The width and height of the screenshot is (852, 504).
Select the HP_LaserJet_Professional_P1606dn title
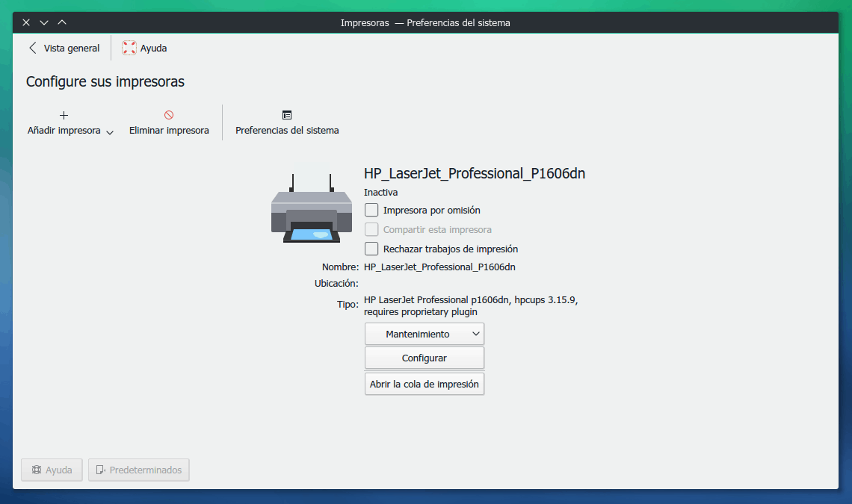tap(475, 173)
